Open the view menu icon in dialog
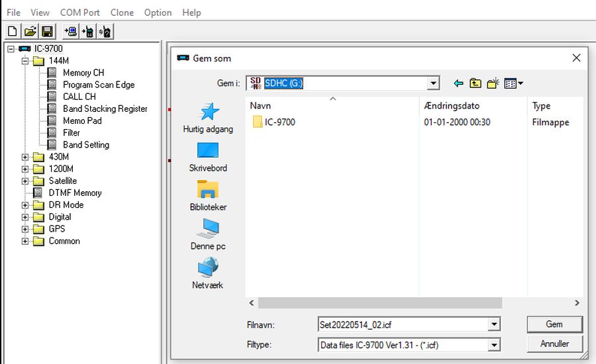 (x=513, y=83)
